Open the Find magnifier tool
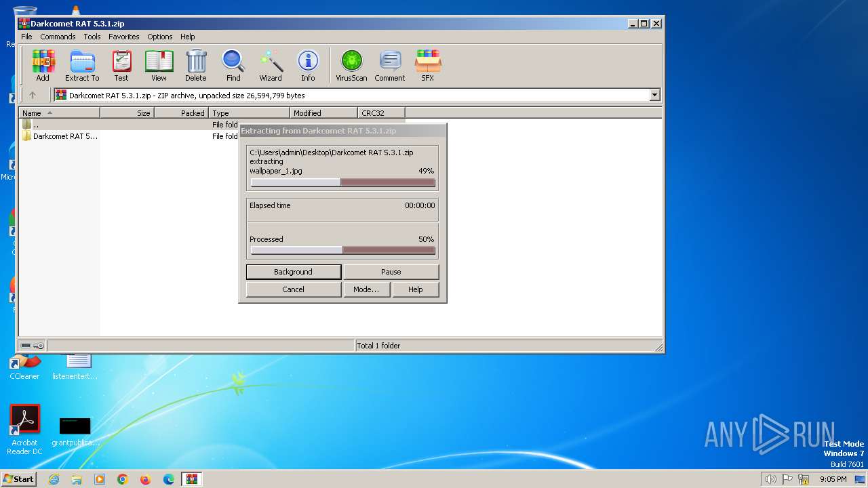Viewport: 868px width, 488px height. tap(233, 65)
